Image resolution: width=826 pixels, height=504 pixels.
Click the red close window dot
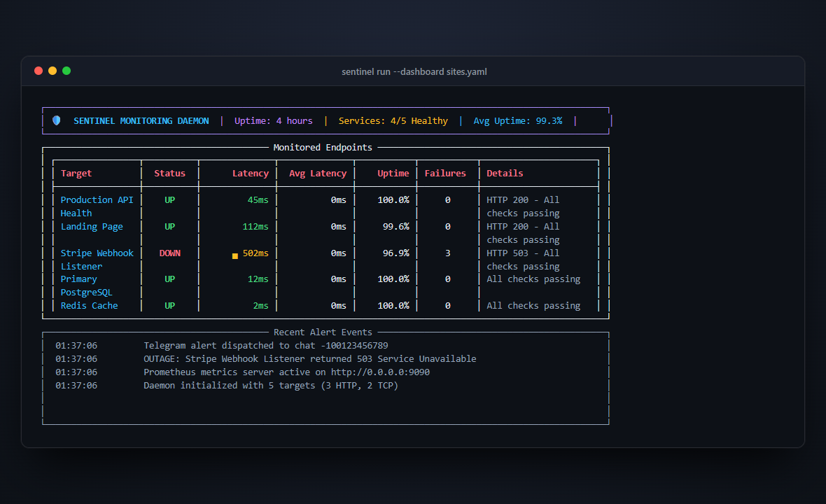[x=38, y=71]
